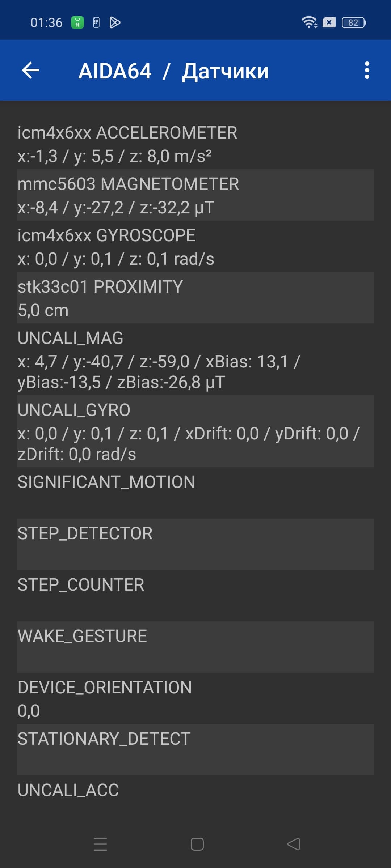Select the DEVICE_ORIENTATION entry
This screenshot has height=868, width=391.
point(195,698)
